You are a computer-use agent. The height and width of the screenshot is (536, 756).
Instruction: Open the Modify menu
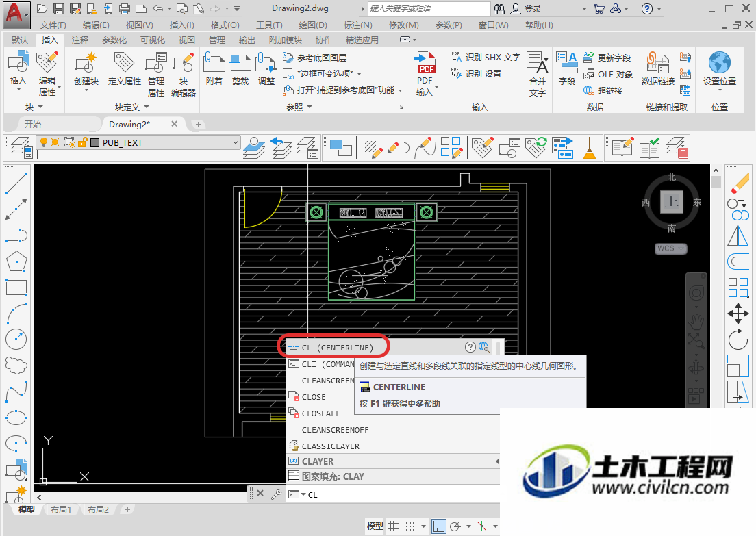(x=403, y=25)
